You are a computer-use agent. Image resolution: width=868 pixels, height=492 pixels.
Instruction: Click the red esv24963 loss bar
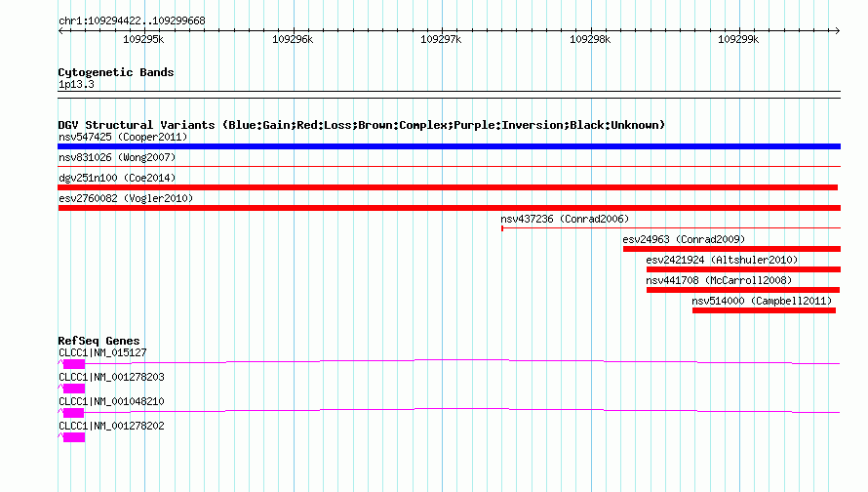pos(731,249)
